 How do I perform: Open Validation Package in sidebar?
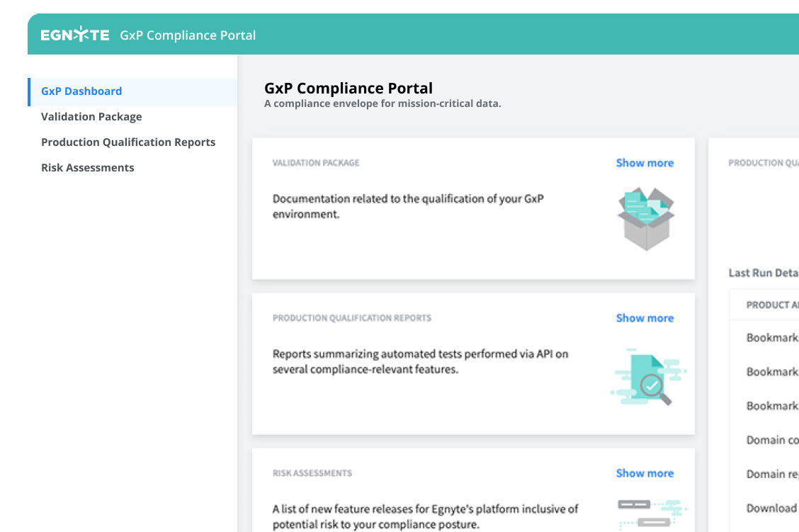click(x=91, y=117)
